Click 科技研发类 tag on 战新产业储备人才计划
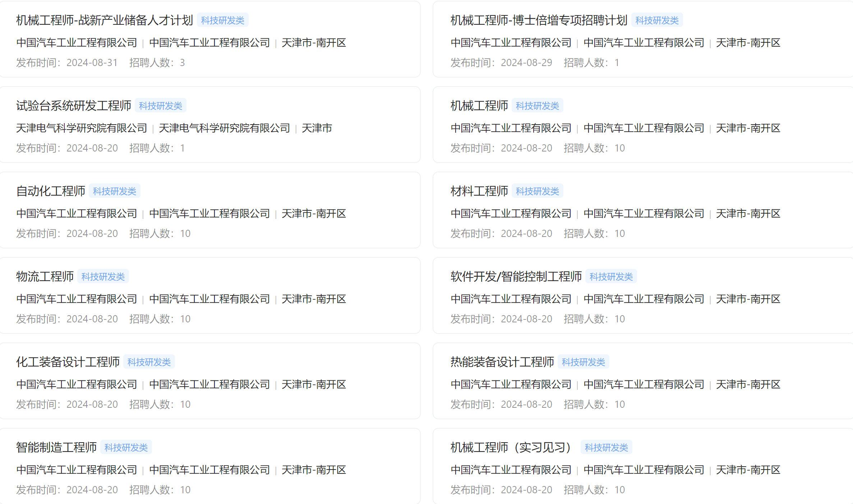853x504 pixels. tap(223, 20)
